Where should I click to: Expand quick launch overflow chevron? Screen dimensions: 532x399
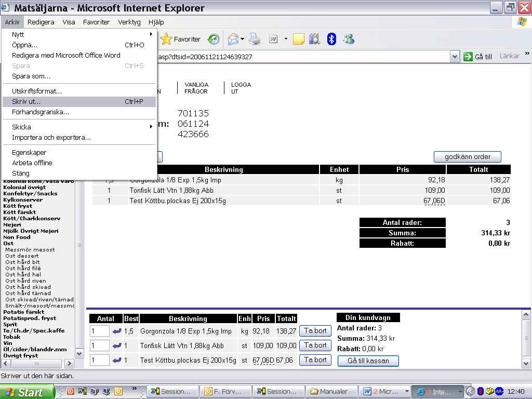135,389
